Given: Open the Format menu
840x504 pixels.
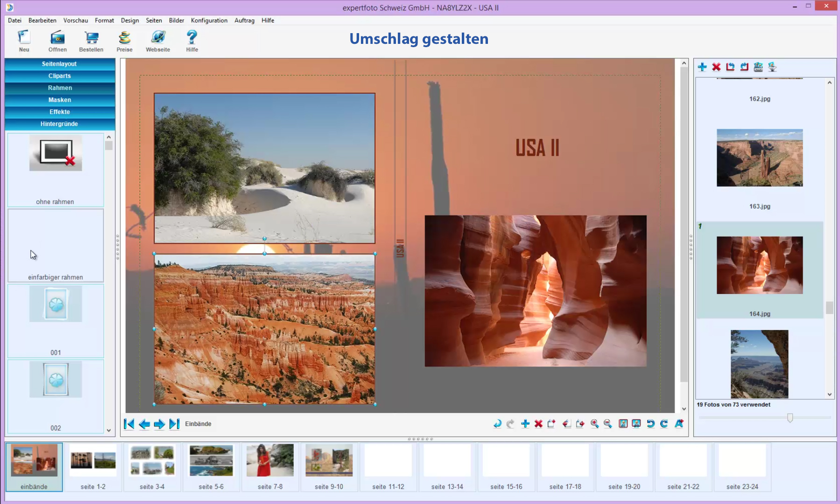Looking at the screenshot, I should (x=104, y=20).
